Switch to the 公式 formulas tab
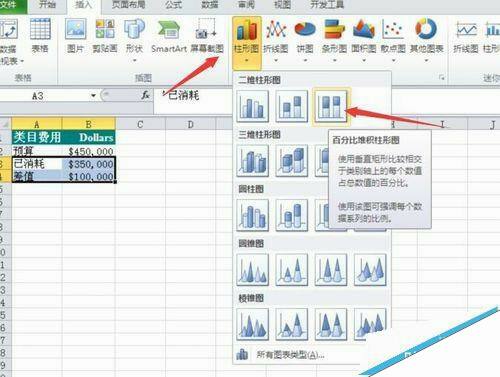The height and width of the screenshot is (377, 500). [x=174, y=5]
